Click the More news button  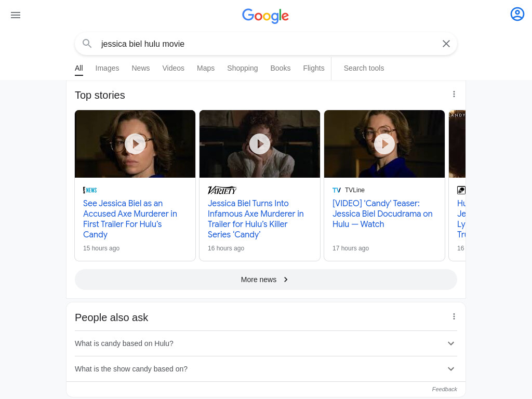point(266,280)
